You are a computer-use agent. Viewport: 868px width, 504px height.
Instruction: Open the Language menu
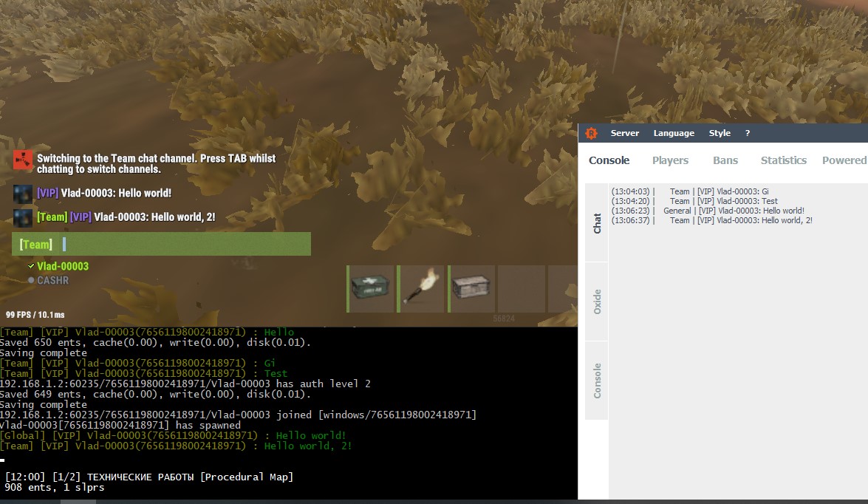click(x=674, y=133)
